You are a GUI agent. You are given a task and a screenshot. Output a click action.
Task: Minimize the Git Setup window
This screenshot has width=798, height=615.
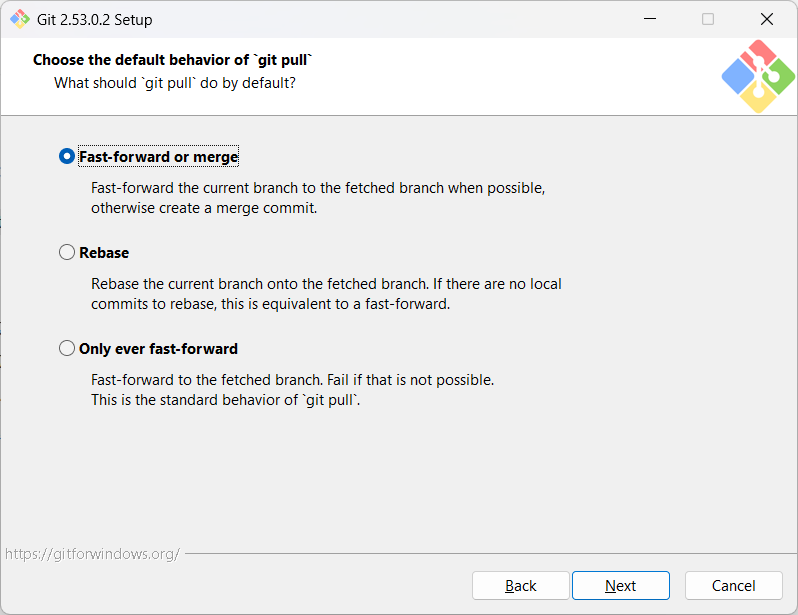650,19
